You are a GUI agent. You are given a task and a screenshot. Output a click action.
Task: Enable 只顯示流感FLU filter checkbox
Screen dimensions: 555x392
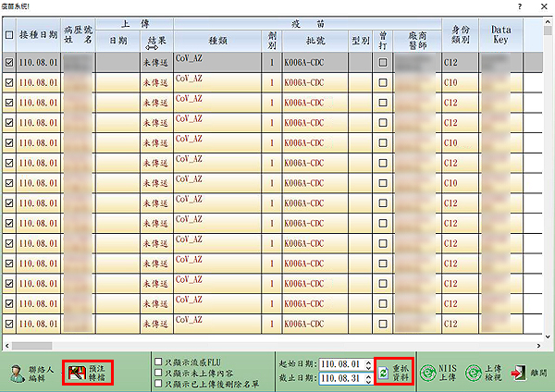[158, 362]
